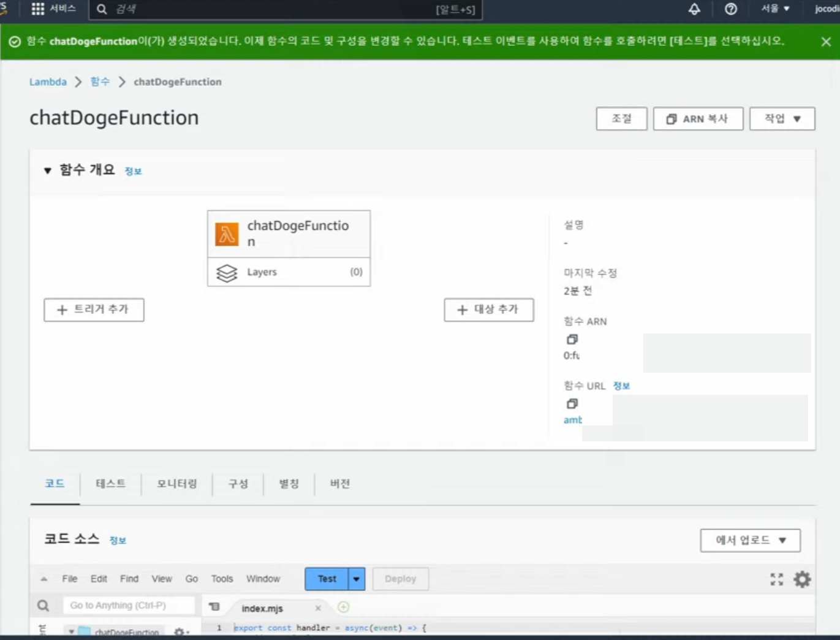
Task: Open Info link next to code source
Action: [x=118, y=540]
